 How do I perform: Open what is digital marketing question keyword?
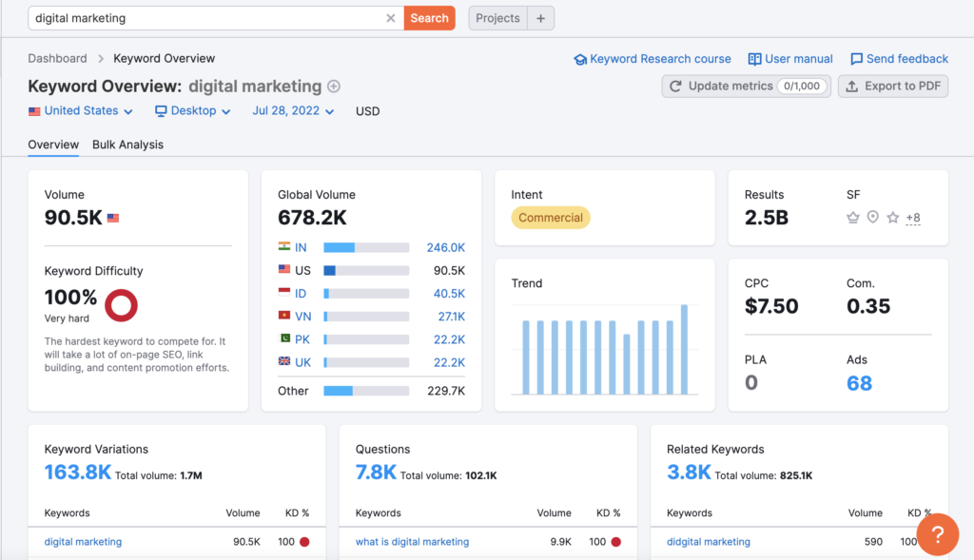coord(412,542)
